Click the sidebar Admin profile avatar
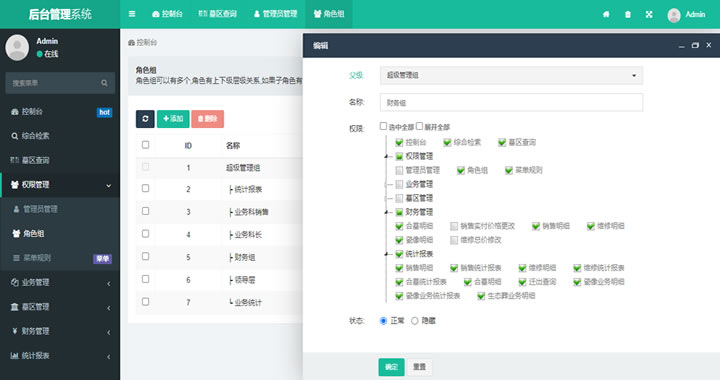Screen dimensions: 720x380 pos(17,47)
